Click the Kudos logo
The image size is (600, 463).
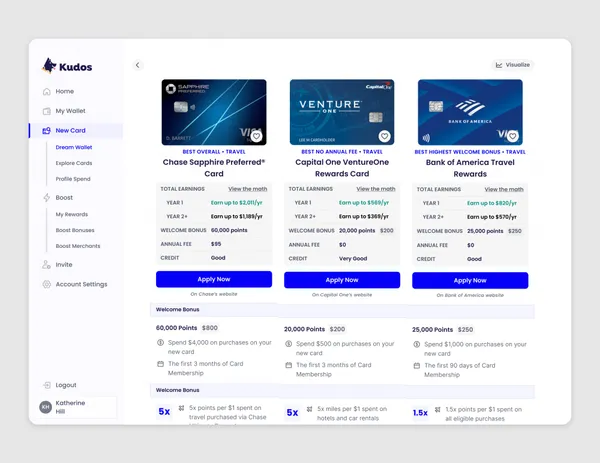(x=67, y=66)
